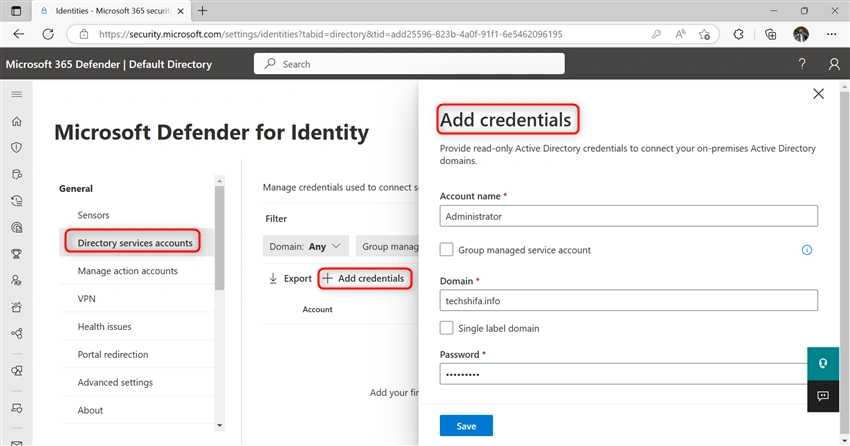Viewport: 850px width, 446px height.
Task: Open the teal headset support widget
Action: point(823,364)
